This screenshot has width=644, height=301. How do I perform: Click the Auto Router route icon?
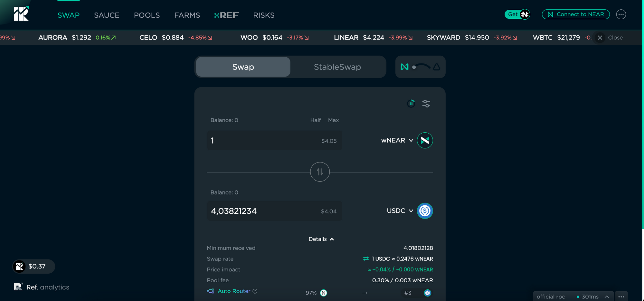[211, 291]
